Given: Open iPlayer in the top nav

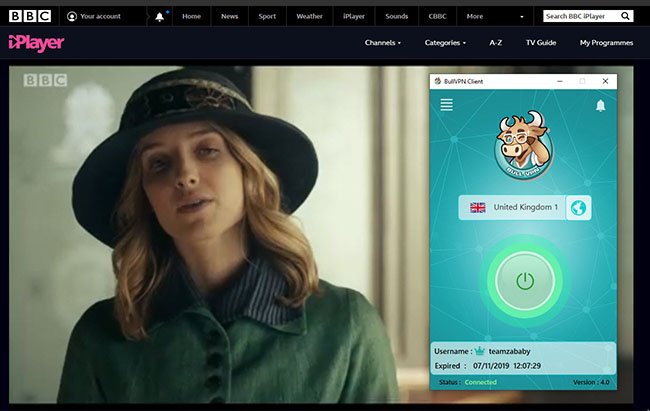Looking at the screenshot, I should pyautogui.click(x=354, y=16).
